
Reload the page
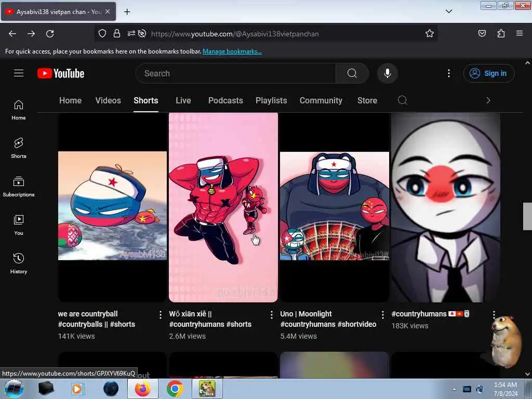coord(50,34)
